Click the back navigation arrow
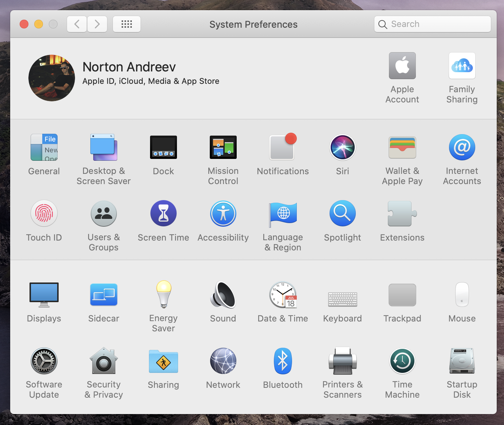 (x=77, y=24)
